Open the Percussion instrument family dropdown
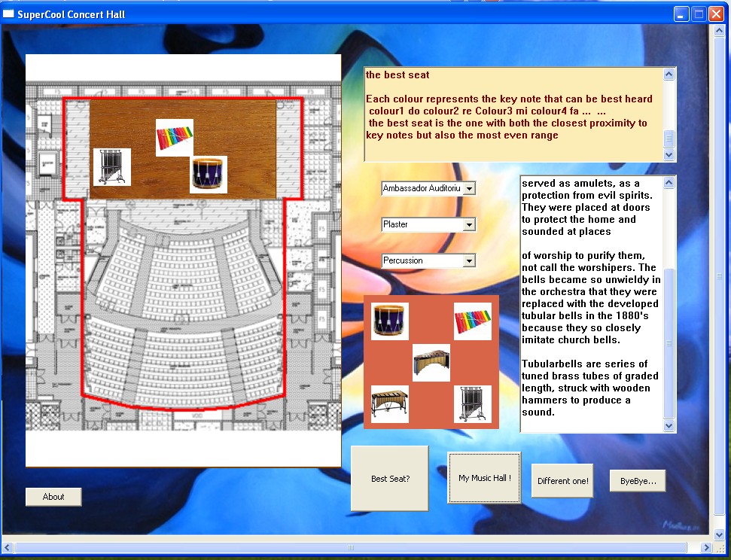Image resolution: width=731 pixels, height=560 pixels. 470,260
